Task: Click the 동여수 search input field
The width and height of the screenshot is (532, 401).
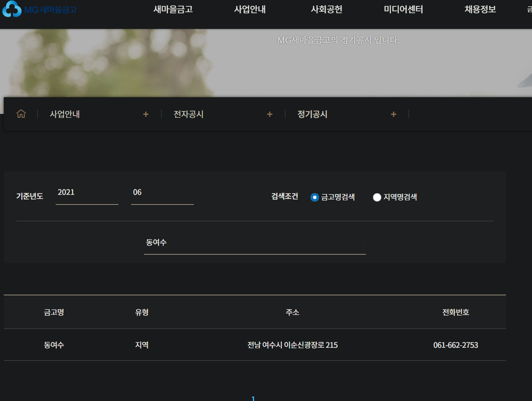Action: tap(255, 243)
